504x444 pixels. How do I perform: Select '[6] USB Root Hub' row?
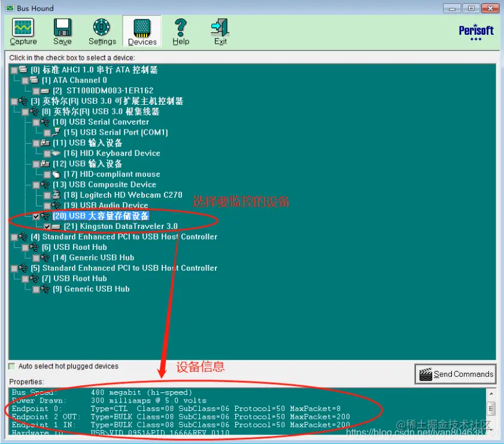point(74,247)
